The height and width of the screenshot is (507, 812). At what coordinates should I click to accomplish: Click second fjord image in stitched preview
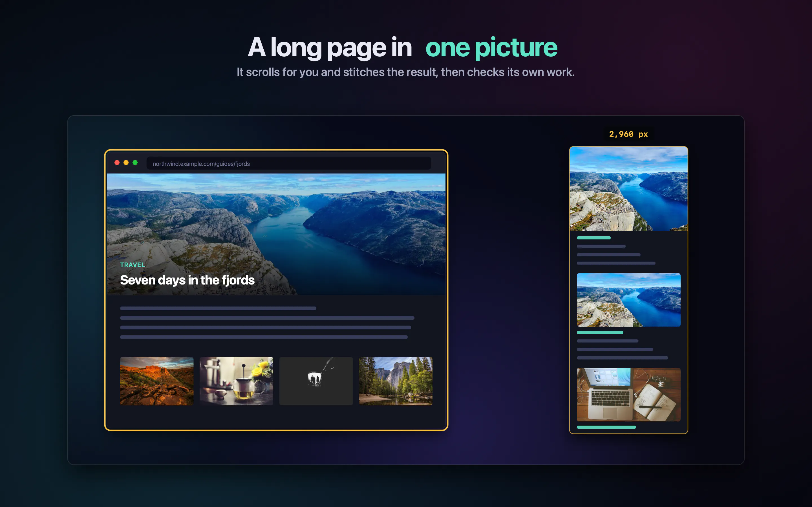coord(628,300)
